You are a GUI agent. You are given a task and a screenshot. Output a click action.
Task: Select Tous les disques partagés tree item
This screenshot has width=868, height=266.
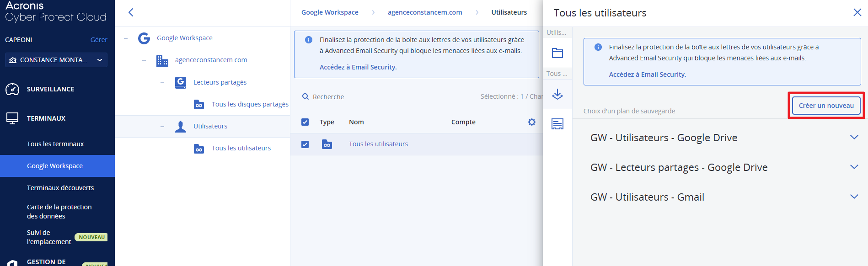(250, 104)
